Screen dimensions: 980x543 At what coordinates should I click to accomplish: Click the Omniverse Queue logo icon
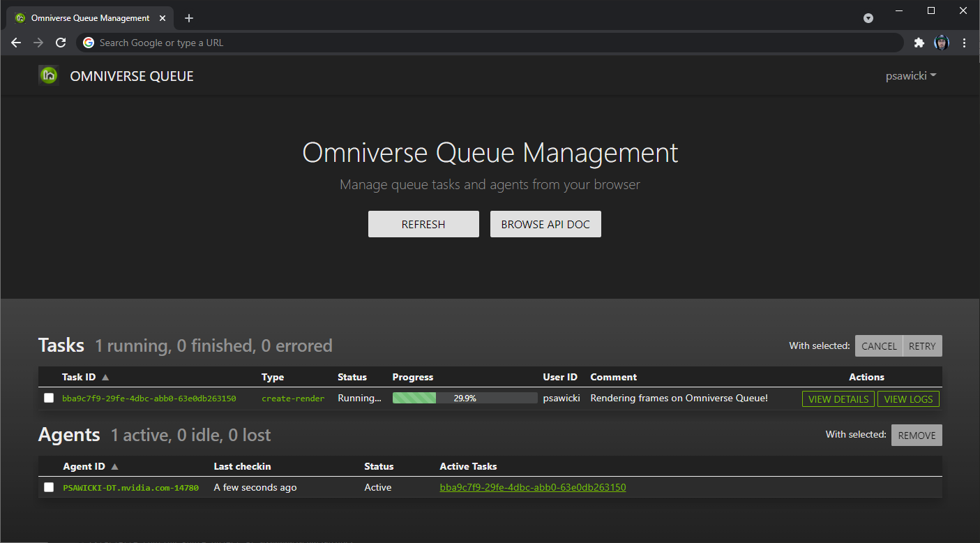click(x=49, y=75)
